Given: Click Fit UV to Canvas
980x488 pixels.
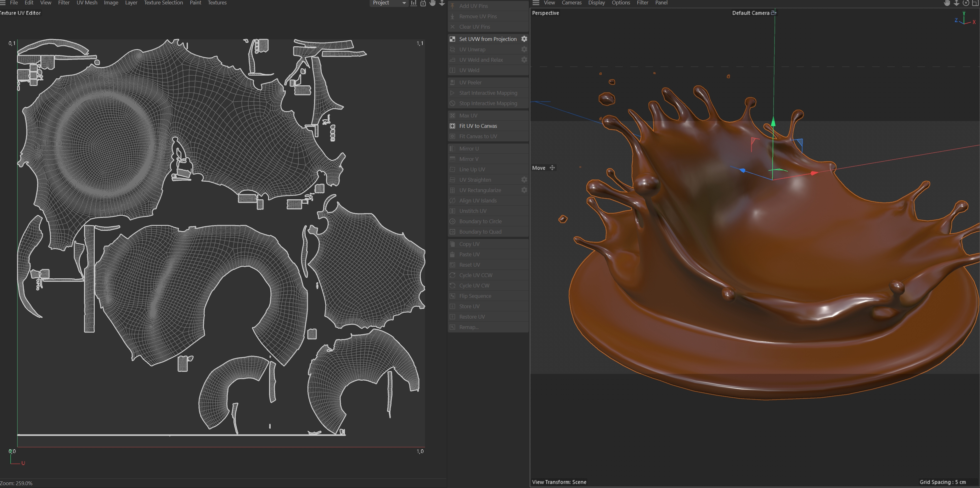Looking at the screenshot, I should 478,126.
